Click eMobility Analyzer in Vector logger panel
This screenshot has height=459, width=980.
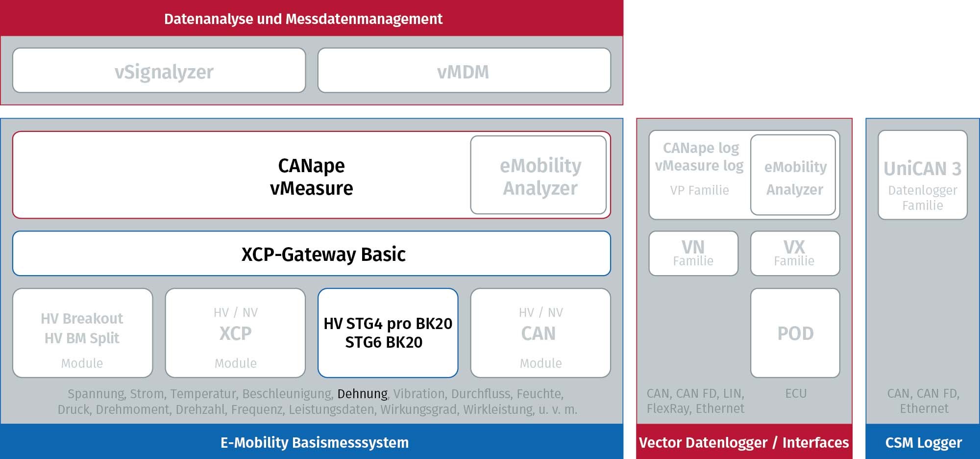[x=793, y=175]
